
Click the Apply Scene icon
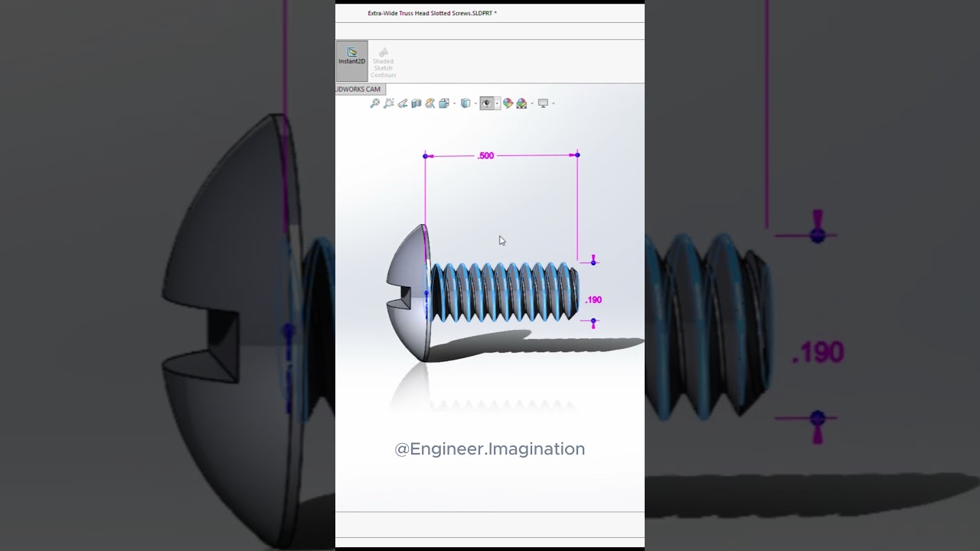point(521,103)
